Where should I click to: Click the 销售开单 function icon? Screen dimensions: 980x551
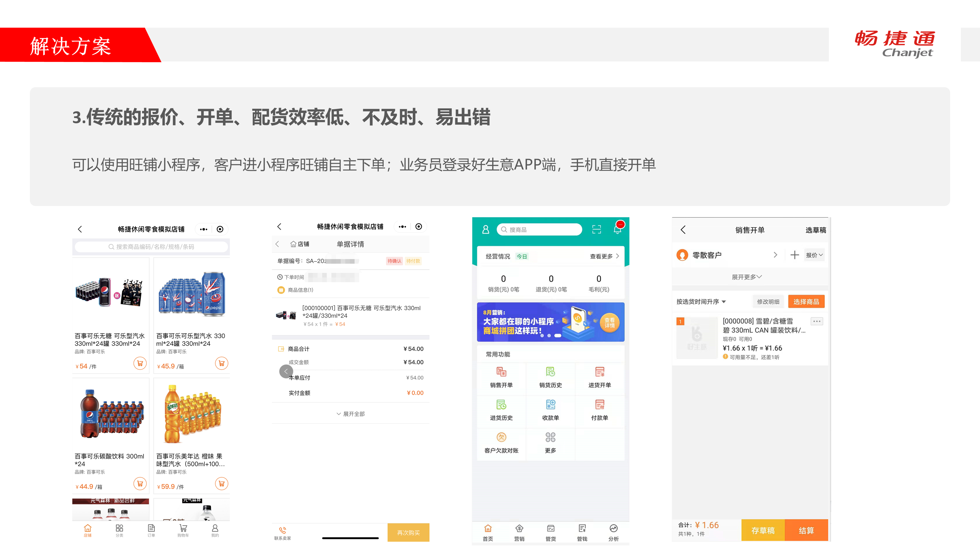coord(501,372)
